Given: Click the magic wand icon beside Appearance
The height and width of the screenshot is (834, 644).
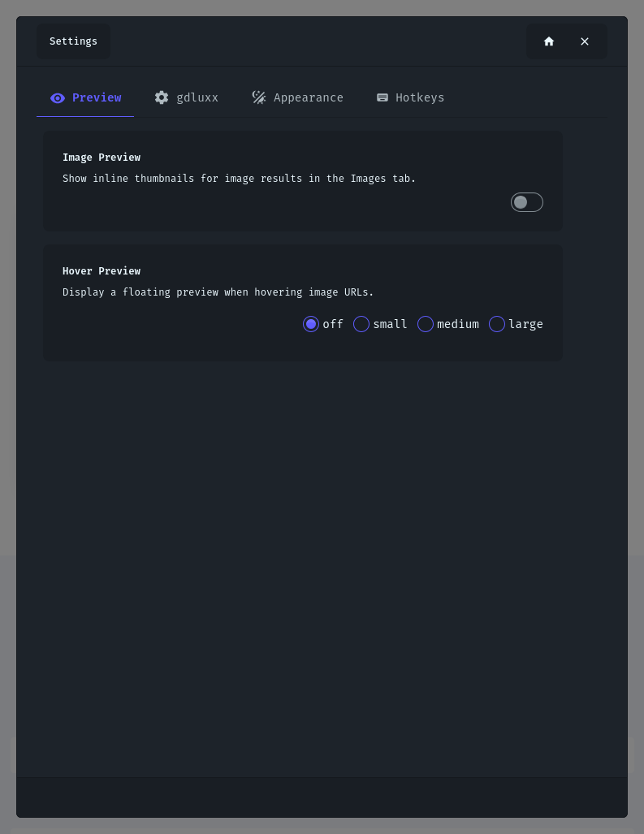Looking at the screenshot, I should [x=259, y=97].
